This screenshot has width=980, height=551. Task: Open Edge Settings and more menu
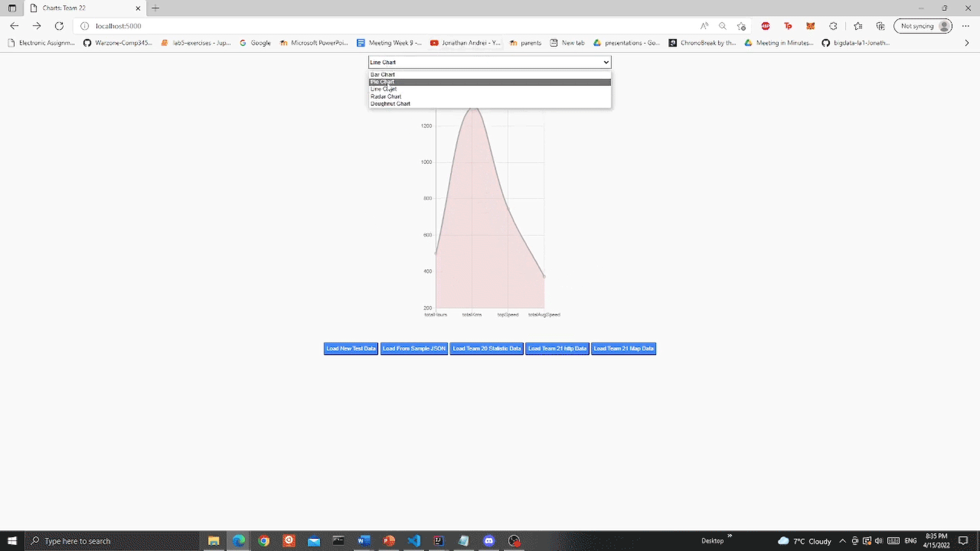tap(966, 26)
